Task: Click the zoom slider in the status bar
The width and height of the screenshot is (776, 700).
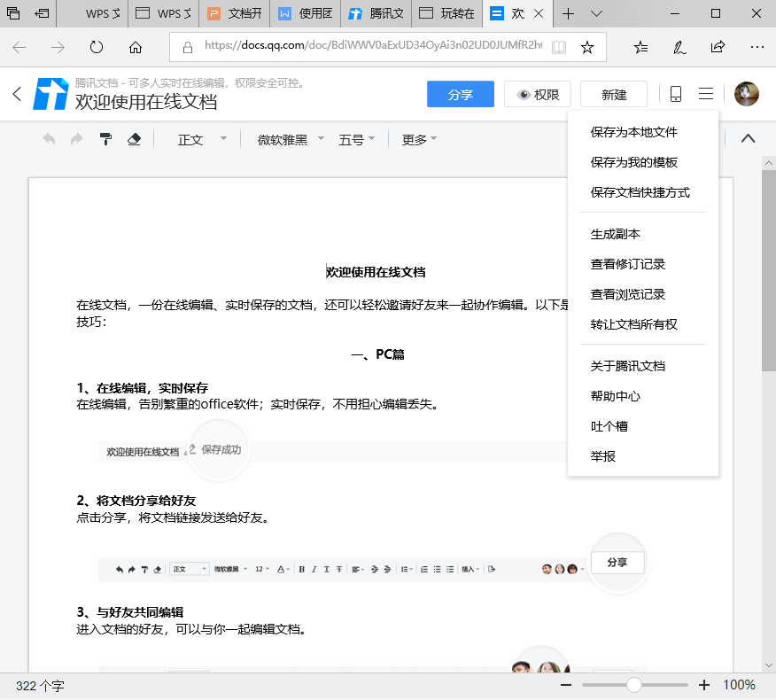Action: point(634,685)
